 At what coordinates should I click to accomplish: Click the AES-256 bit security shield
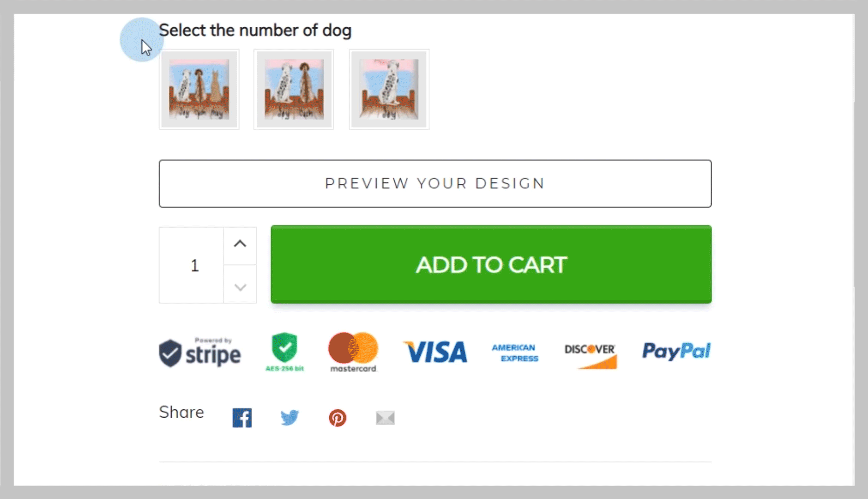click(284, 352)
